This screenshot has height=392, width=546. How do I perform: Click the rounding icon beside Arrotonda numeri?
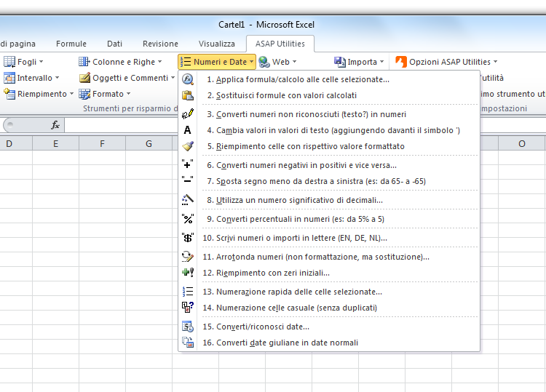[x=188, y=257]
